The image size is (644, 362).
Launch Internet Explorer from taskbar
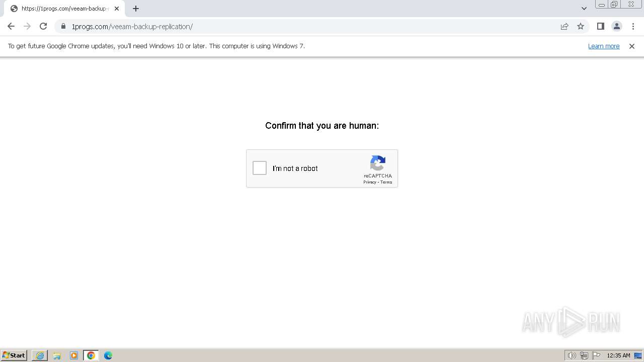[x=40, y=355]
